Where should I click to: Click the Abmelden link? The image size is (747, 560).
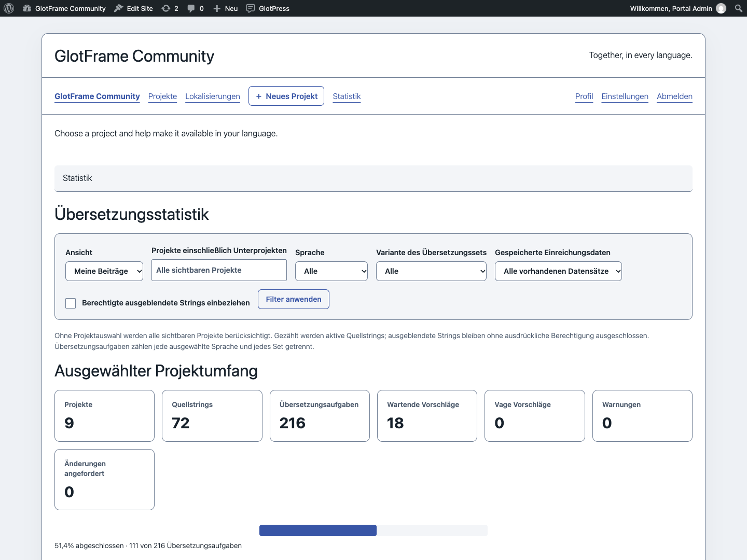(674, 96)
